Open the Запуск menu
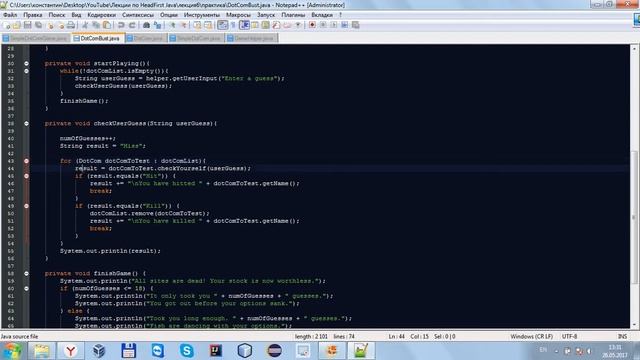Screen dimensions: 640x360 click(266, 15)
